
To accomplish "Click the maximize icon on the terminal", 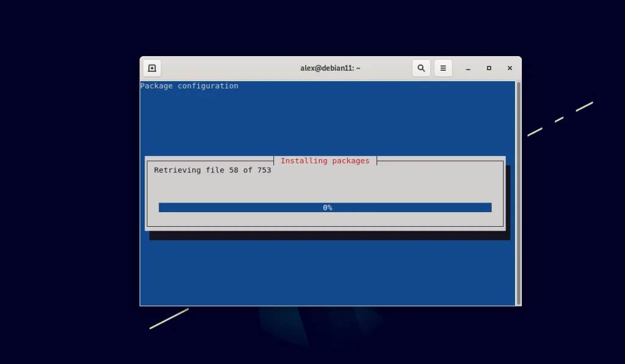I will click(x=488, y=68).
